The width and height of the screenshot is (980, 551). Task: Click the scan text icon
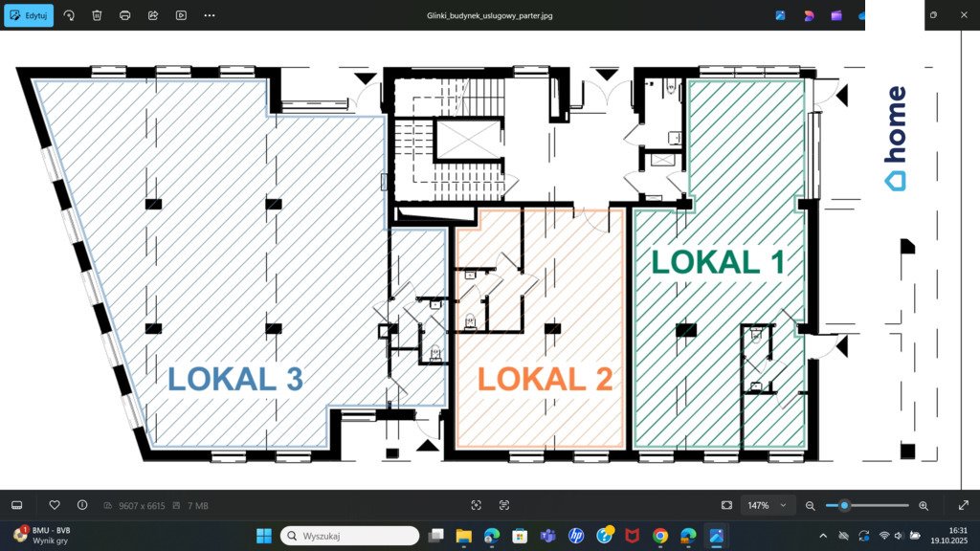point(504,505)
